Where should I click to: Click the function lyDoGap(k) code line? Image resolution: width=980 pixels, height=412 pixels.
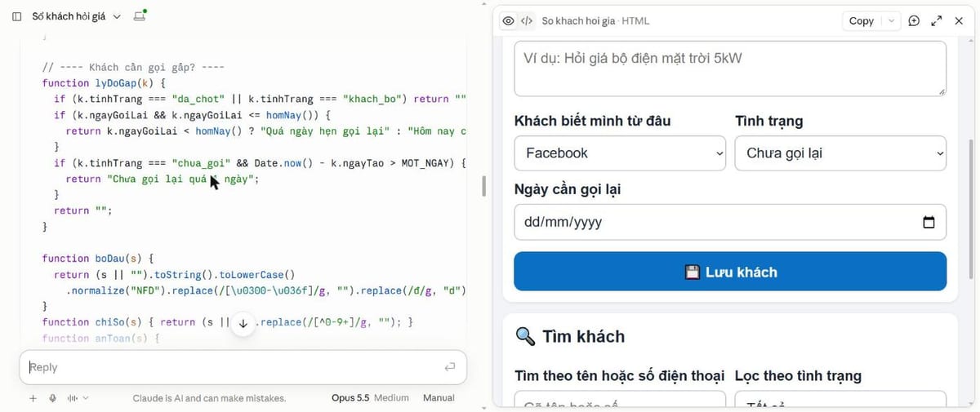(x=104, y=83)
